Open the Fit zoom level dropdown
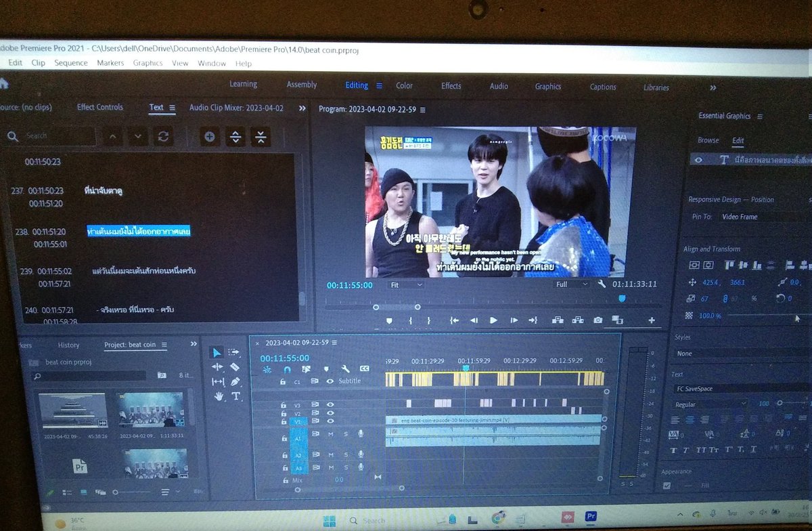 coord(406,285)
